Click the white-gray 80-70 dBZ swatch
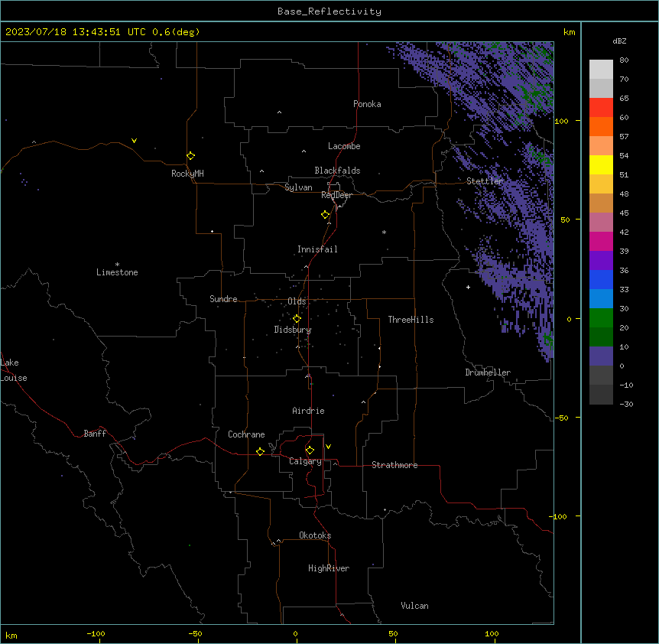The image size is (659, 644). 601,70
